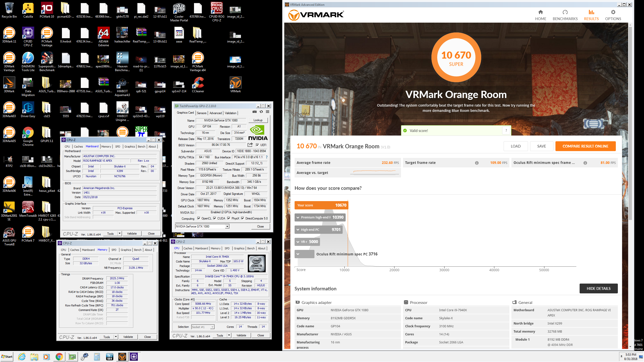Open HWBOT Aquamark3 desktop icon

[x=123, y=86]
